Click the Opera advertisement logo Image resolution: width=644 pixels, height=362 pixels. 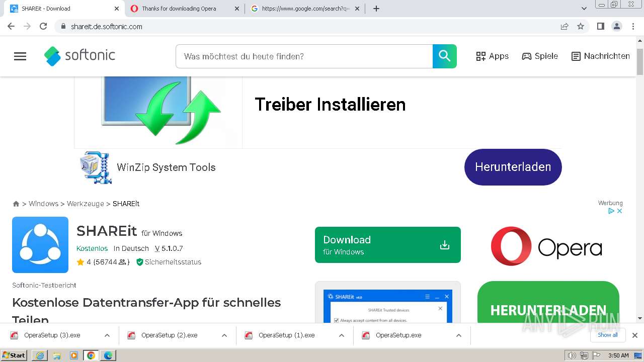click(x=546, y=246)
